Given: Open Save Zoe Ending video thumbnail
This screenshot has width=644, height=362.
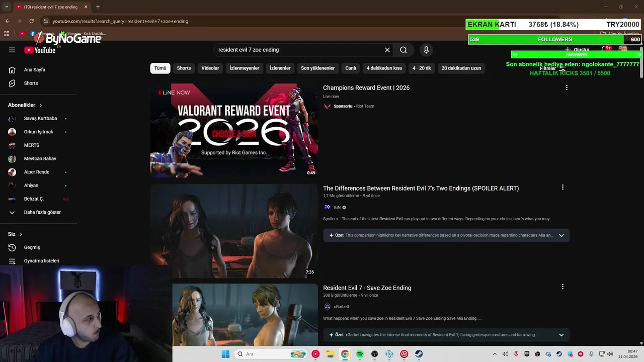Looking at the screenshot, I should tap(245, 315).
